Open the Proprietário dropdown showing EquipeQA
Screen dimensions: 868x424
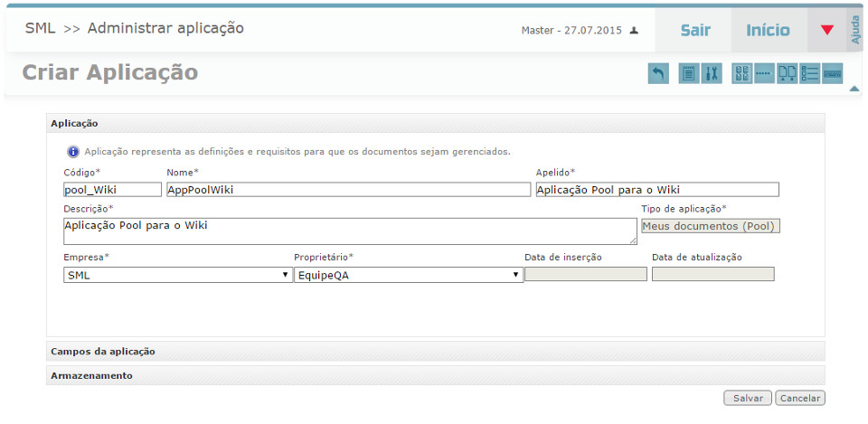pyautogui.click(x=409, y=276)
